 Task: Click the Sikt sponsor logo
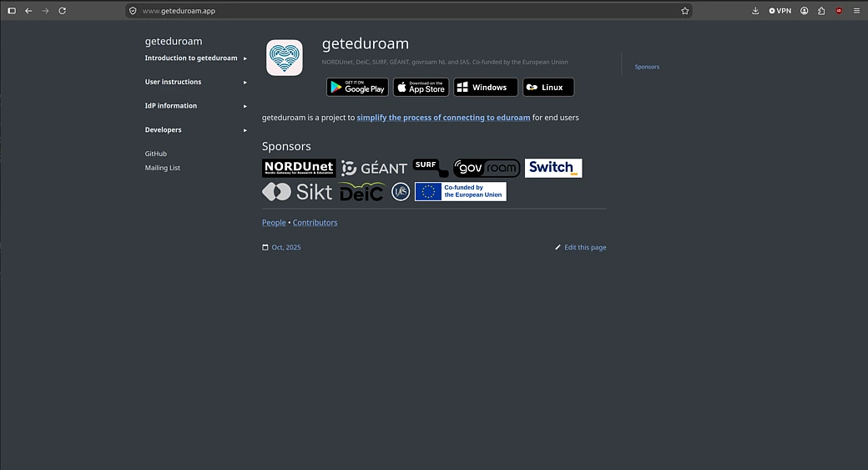(x=297, y=191)
